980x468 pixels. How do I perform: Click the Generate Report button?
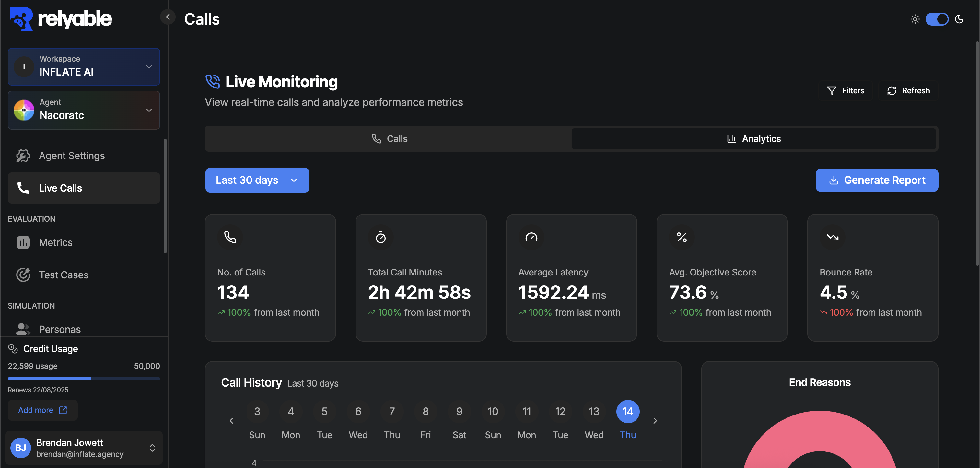click(877, 180)
